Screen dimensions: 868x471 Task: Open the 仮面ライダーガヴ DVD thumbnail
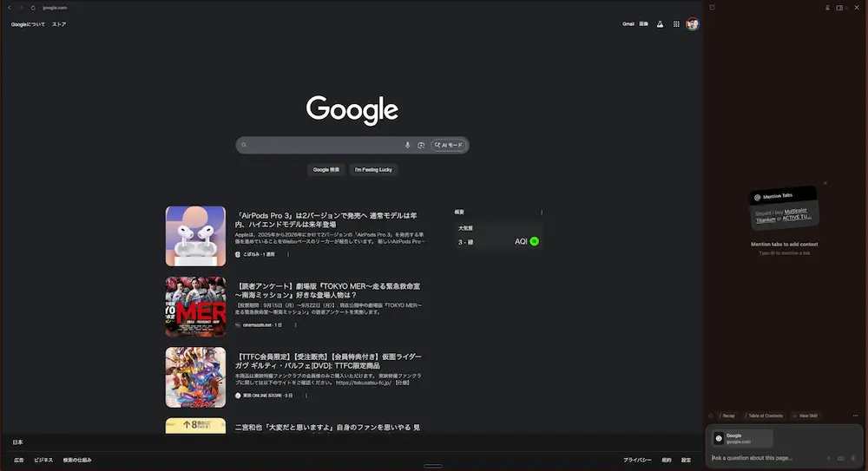coord(195,377)
